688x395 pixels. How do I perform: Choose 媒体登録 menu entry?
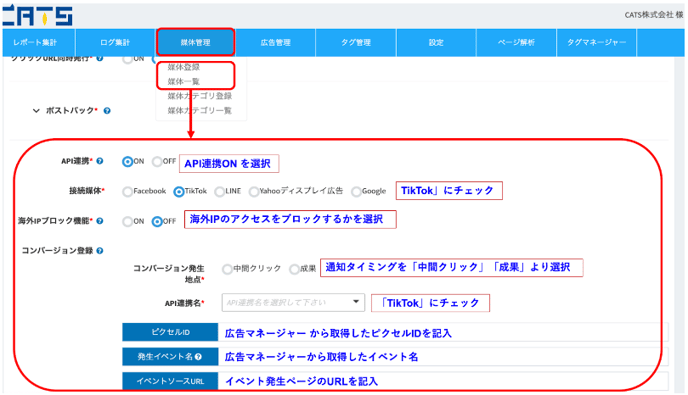(184, 67)
